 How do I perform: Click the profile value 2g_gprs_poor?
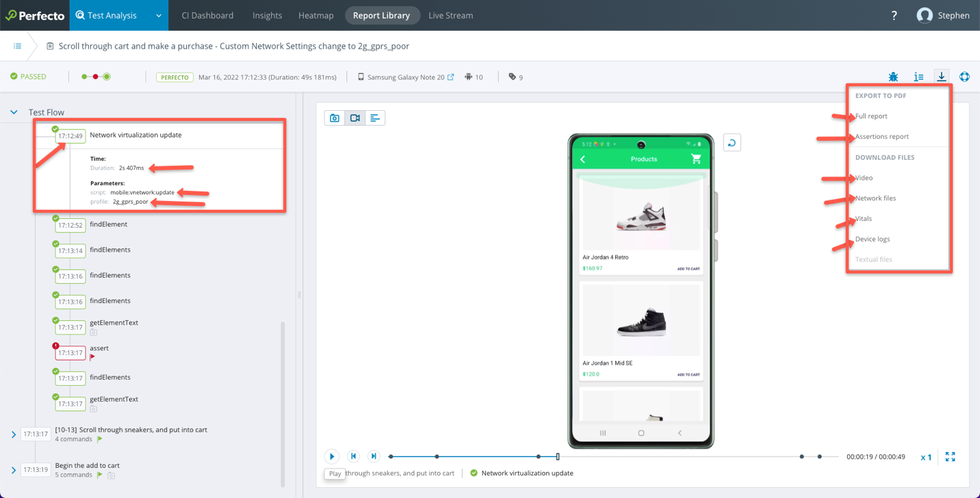[131, 202]
